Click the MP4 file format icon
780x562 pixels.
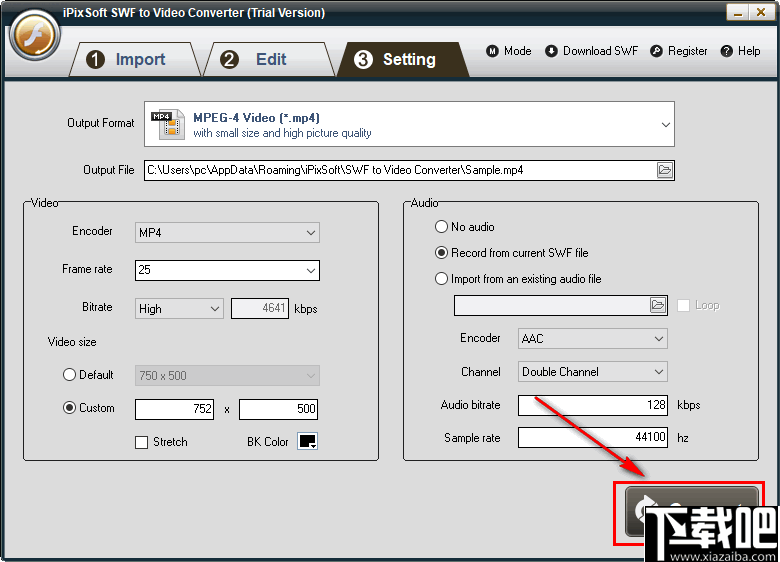168,124
